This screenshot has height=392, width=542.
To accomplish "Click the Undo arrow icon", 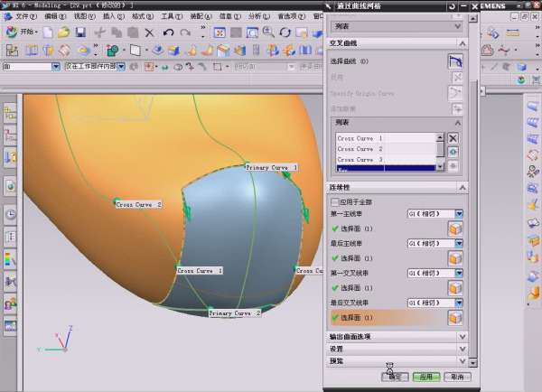I will pyautogui.click(x=169, y=33).
